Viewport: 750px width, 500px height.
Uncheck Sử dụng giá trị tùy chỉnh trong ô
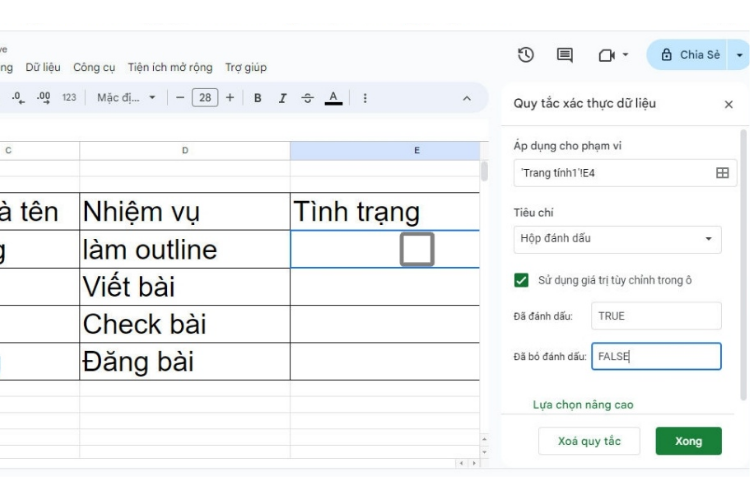pyautogui.click(x=521, y=280)
